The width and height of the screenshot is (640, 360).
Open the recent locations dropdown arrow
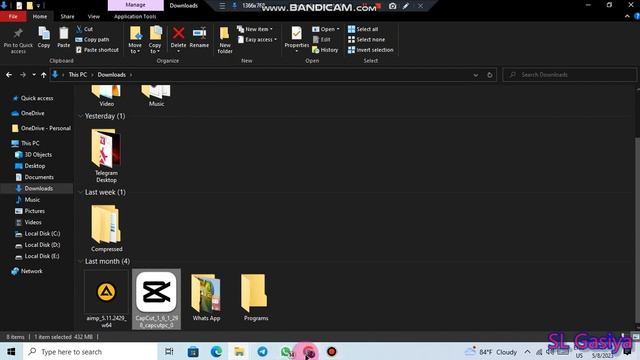click(34, 75)
